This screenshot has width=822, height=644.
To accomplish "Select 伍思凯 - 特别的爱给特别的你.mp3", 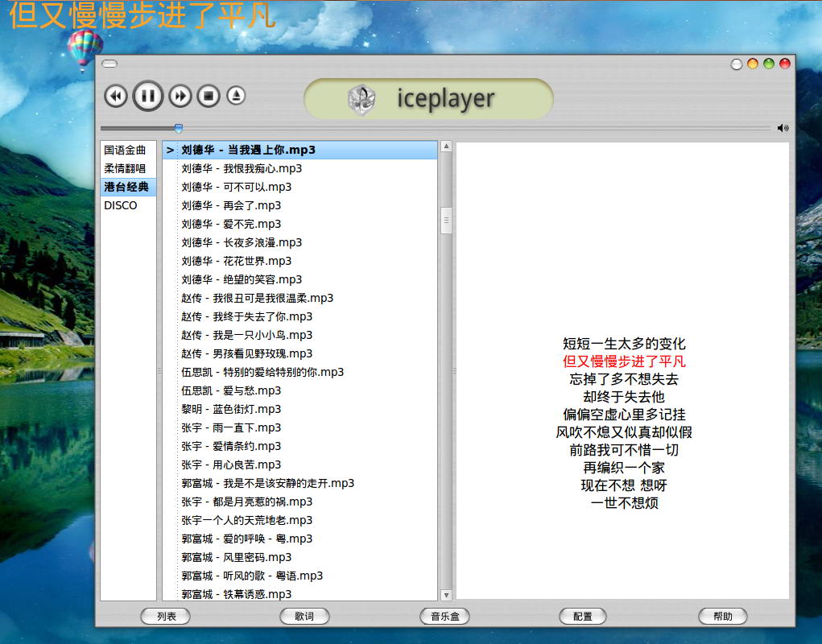I will coord(299,372).
